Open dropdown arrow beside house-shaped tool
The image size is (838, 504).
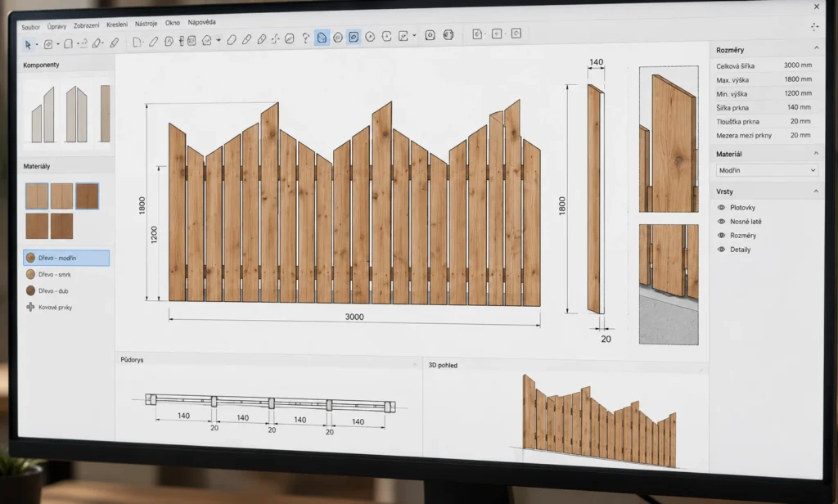pyautogui.click(x=219, y=40)
